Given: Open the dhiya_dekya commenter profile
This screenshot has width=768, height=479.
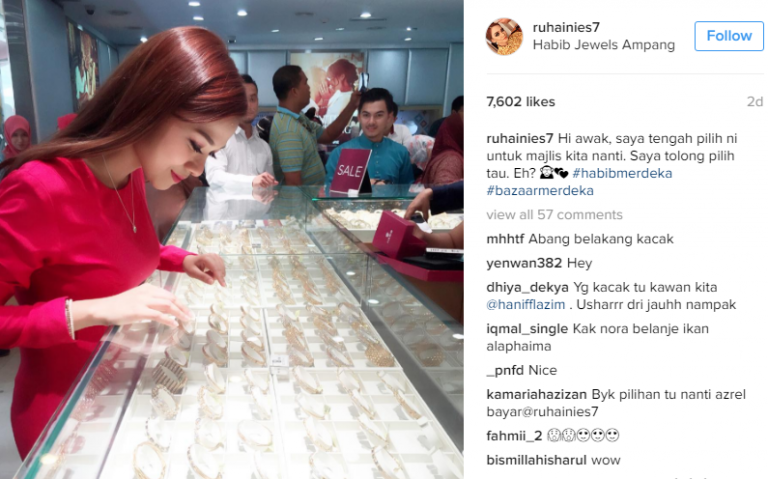Looking at the screenshot, I should [528, 287].
